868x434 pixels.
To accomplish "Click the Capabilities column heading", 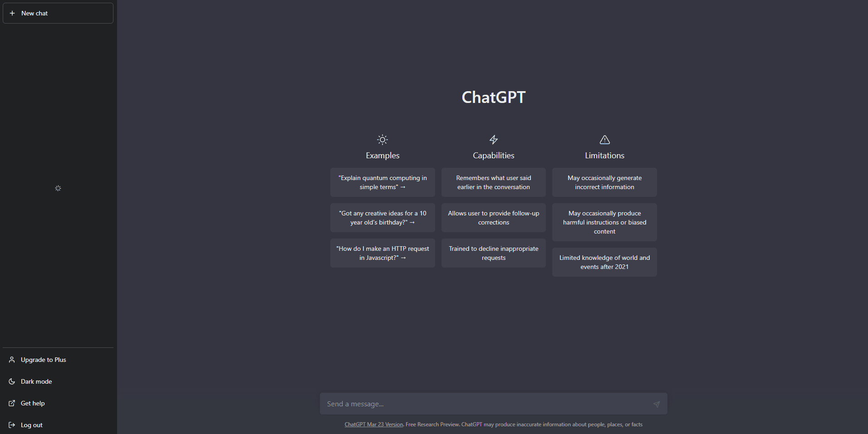I will pyautogui.click(x=494, y=156).
